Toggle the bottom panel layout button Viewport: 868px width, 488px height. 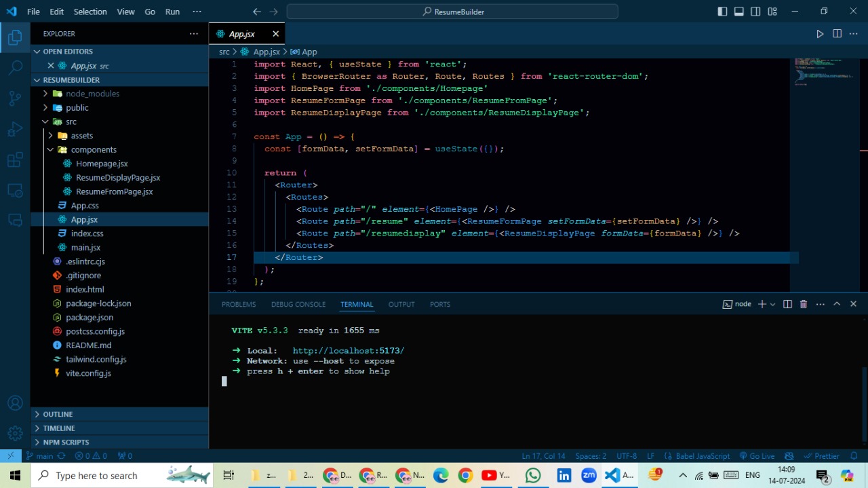pyautogui.click(x=739, y=12)
